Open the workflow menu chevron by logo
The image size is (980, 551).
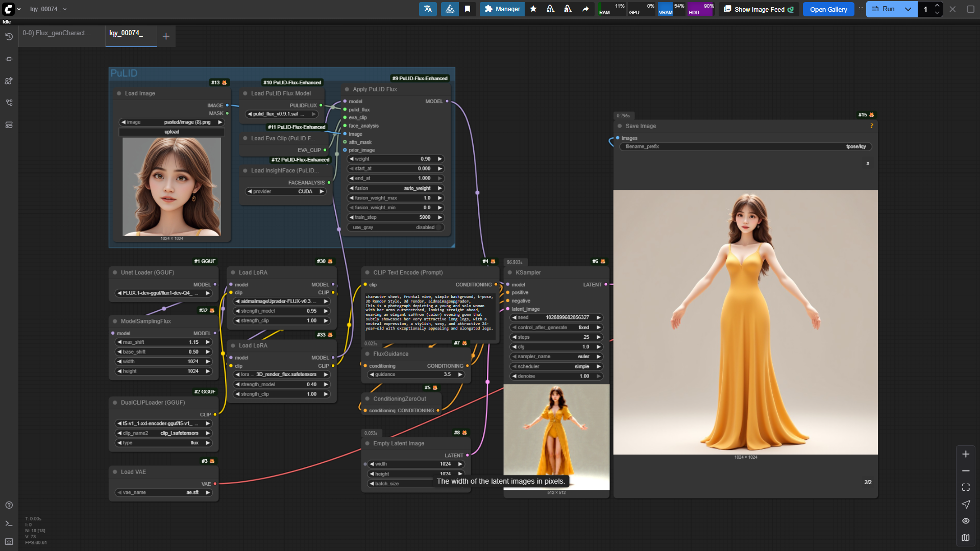click(x=19, y=9)
